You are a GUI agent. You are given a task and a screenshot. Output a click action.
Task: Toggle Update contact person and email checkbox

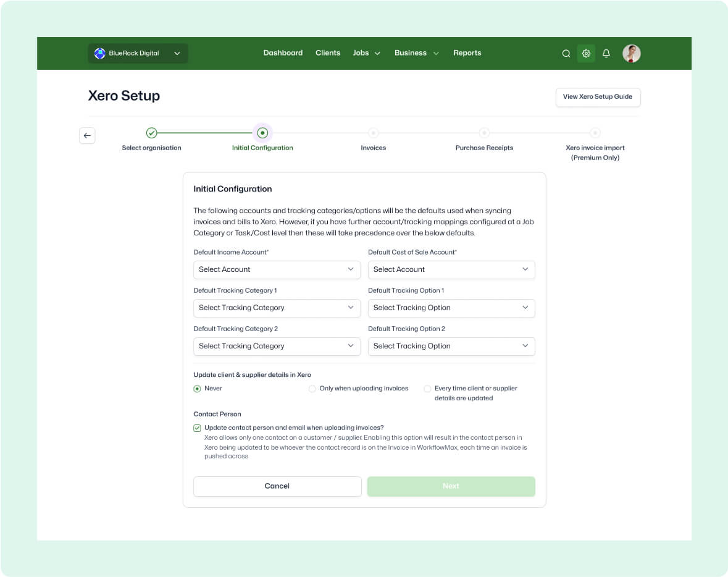click(198, 428)
